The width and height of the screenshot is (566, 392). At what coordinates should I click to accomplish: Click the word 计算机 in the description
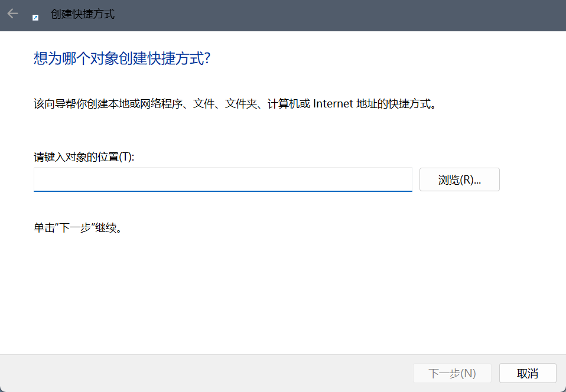(x=282, y=104)
